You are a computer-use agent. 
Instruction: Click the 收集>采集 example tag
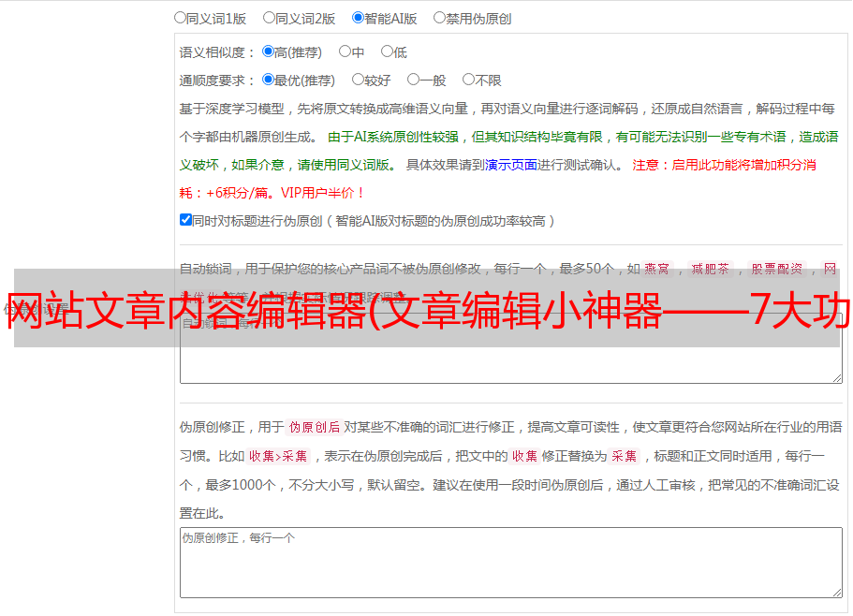coord(278,456)
